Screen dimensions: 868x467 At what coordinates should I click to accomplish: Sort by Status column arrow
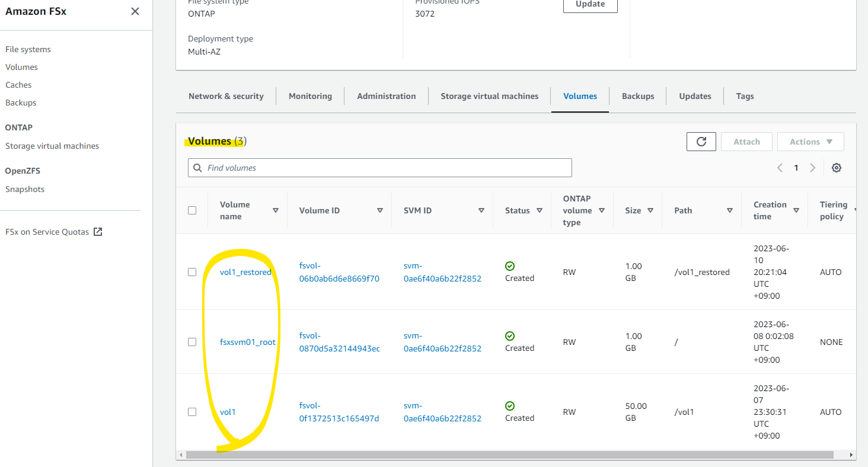pyautogui.click(x=540, y=210)
